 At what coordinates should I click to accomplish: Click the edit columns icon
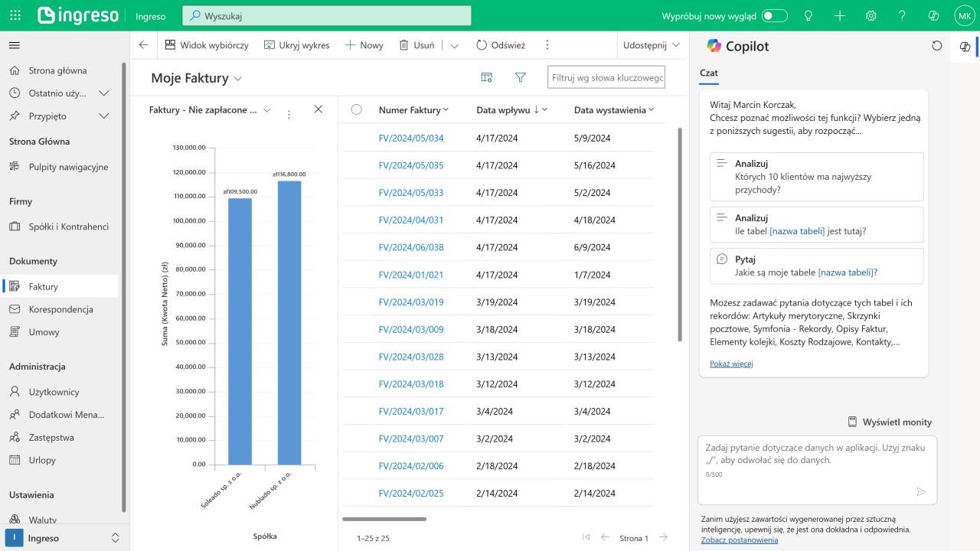click(486, 77)
